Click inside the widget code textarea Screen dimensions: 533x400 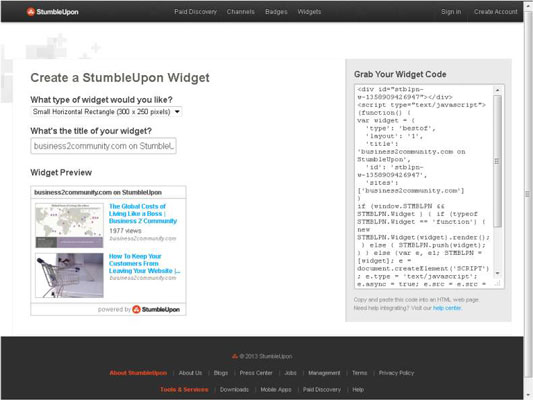(424, 187)
